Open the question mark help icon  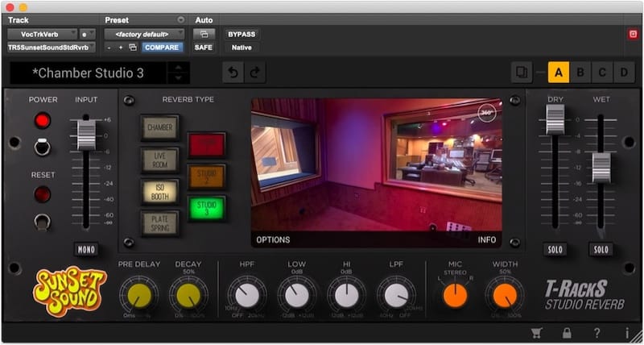click(x=597, y=333)
